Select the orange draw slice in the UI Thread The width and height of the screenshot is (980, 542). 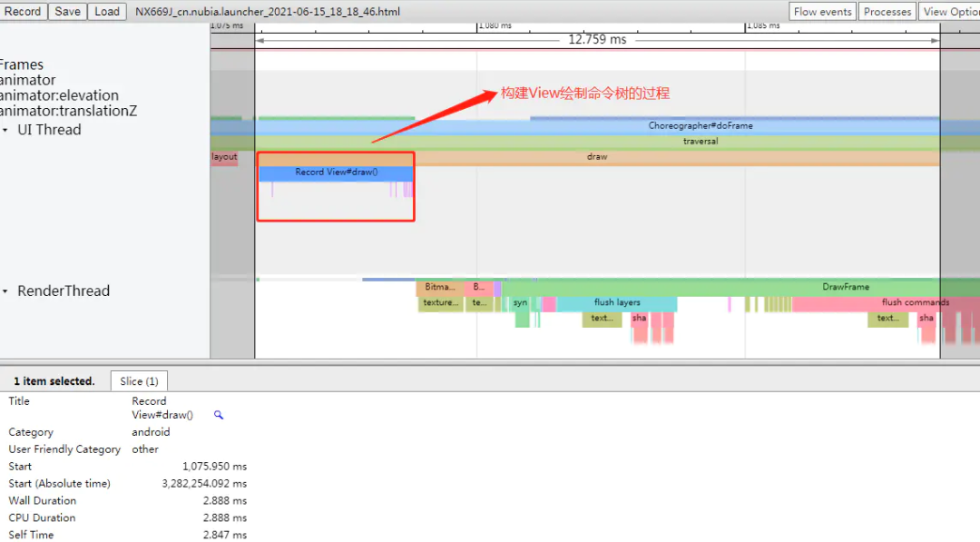pos(597,157)
